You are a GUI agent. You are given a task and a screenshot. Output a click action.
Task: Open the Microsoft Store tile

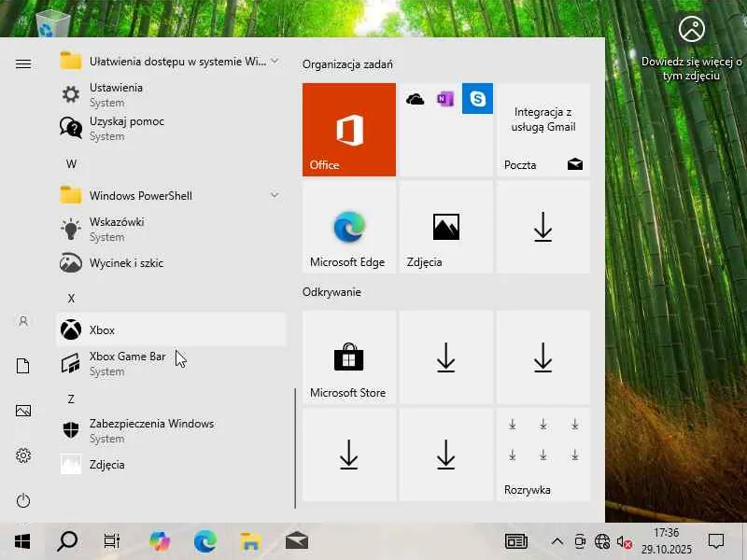[x=348, y=357]
